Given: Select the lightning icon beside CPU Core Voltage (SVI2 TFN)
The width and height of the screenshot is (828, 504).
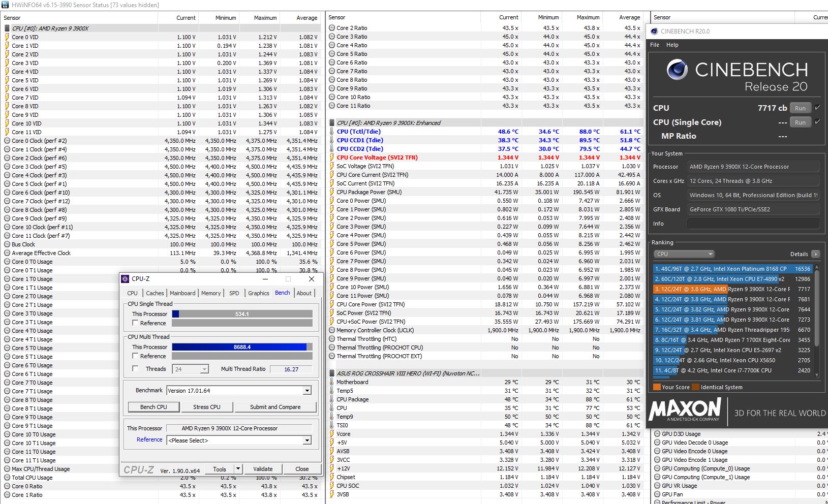Looking at the screenshot, I should pyautogui.click(x=332, y=157).
